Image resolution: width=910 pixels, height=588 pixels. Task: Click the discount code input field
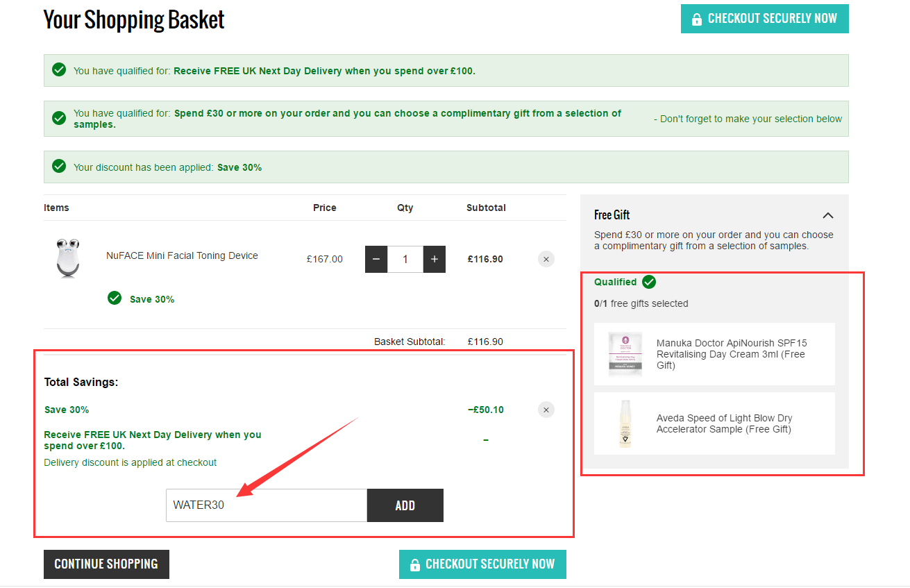pyautogui.click(x=267, y=505)
